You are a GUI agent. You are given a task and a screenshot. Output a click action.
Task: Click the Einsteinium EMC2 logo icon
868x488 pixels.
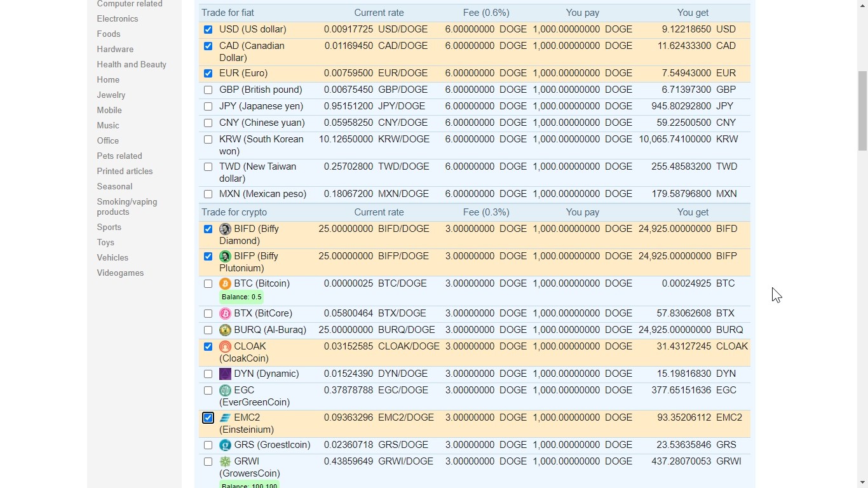pos(225,418)
